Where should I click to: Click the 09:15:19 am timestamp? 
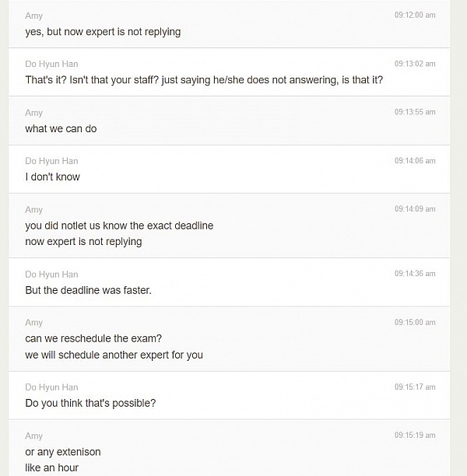coord(414,436)
